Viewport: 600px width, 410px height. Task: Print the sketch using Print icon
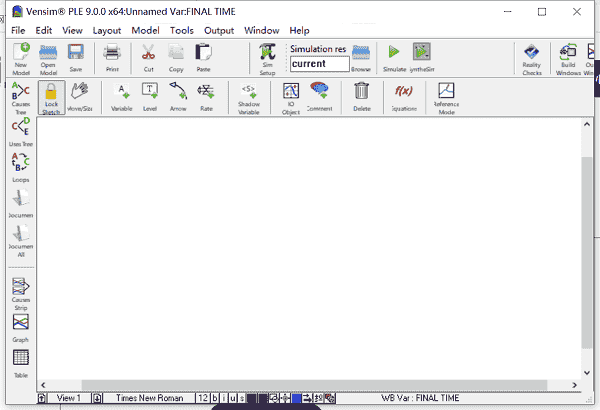click(x=112, y=58)
